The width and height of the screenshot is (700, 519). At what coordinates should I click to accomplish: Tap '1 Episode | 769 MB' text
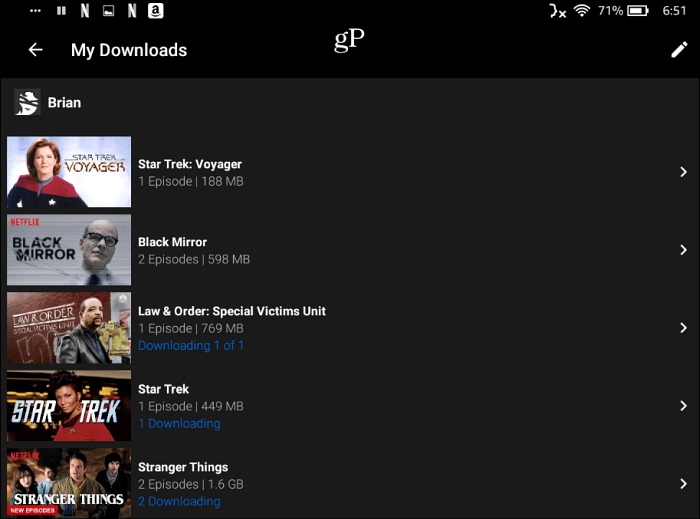[x=191, y=328]
